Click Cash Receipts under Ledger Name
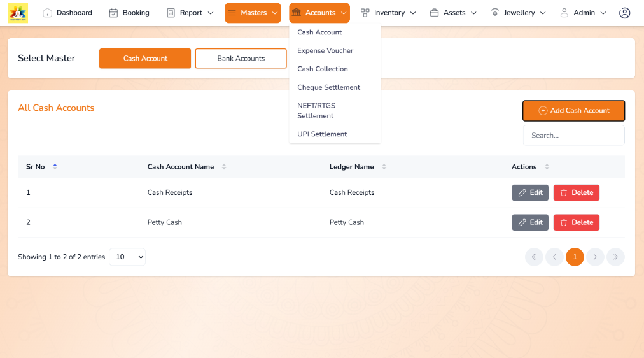Image resolution: width=644 pixels, height=358 pixels. click(351, 192)
